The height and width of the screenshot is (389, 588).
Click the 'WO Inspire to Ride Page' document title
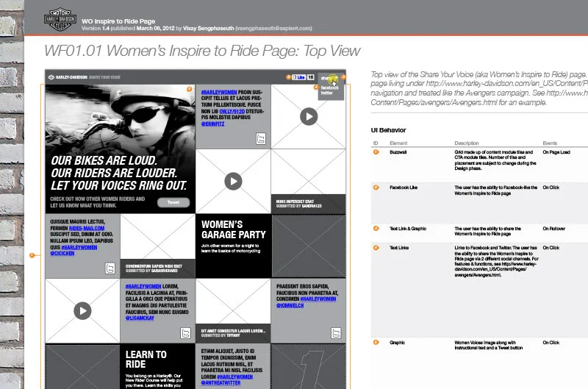pyautogui.click(x=118, y=21)
